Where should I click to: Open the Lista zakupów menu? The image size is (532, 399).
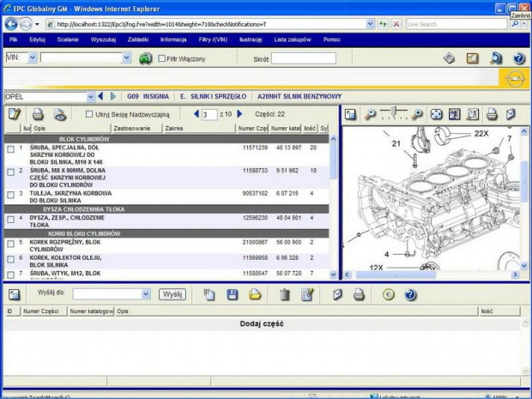pyautogui.click(x=293, y=39)
